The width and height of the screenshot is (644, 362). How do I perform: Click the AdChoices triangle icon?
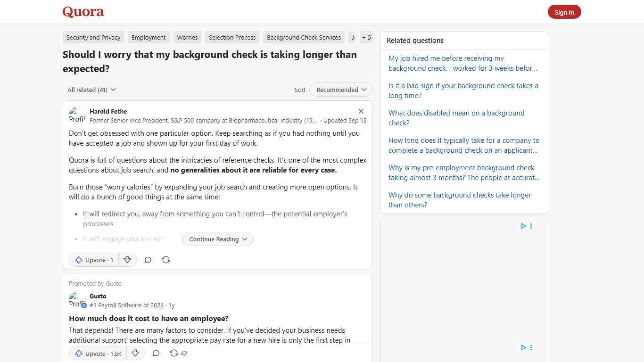coord(523,226)
